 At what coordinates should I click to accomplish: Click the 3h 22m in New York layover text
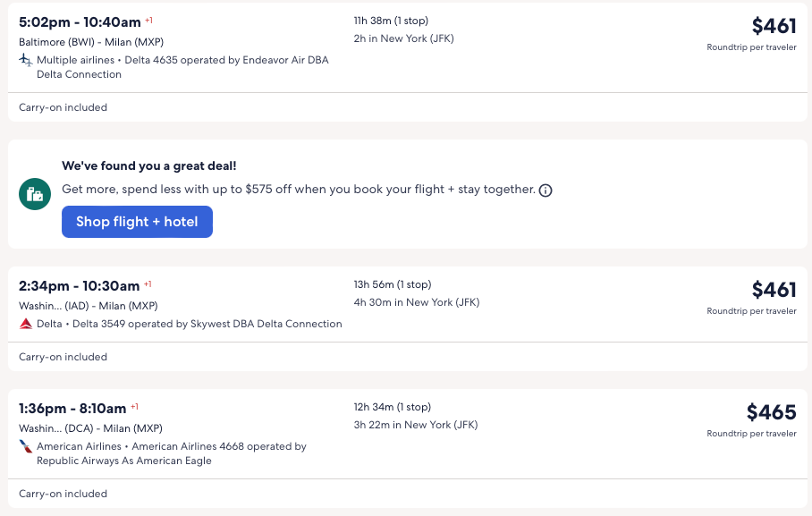(416, 425)
